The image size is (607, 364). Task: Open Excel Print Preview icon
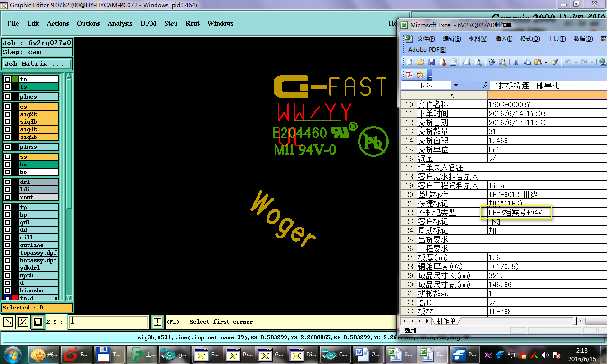point(478,62)
